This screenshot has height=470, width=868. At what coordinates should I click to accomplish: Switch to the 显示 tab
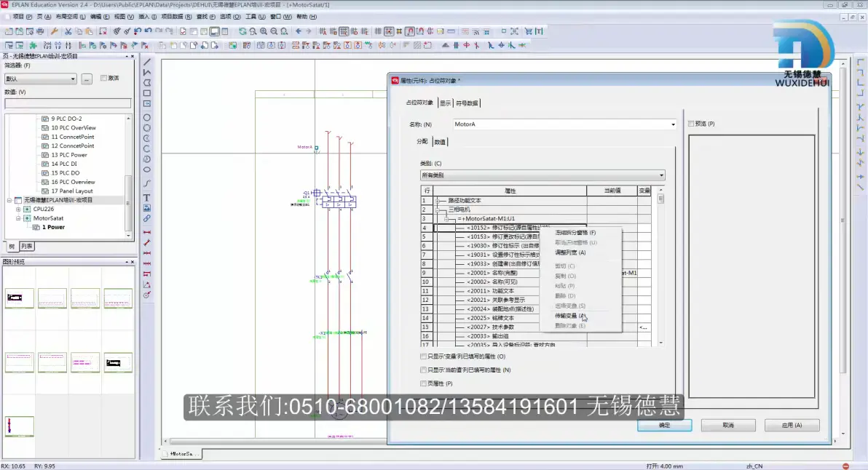point(445,103)
